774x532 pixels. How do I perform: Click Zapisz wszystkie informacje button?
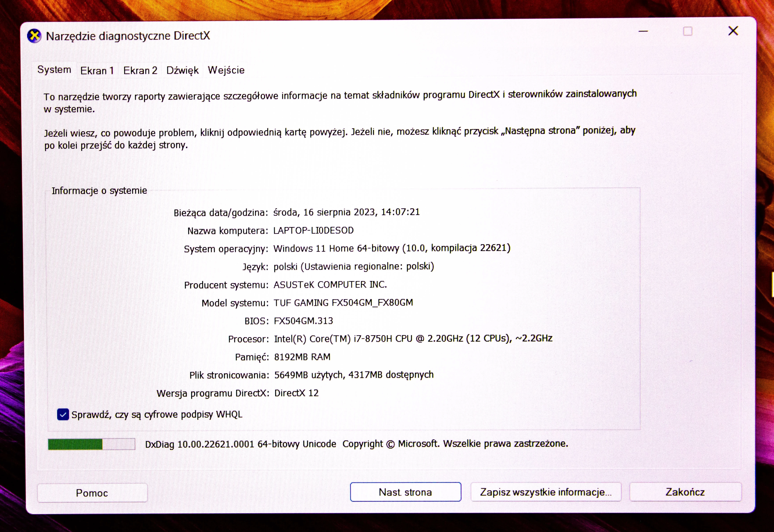click(546, 492)
